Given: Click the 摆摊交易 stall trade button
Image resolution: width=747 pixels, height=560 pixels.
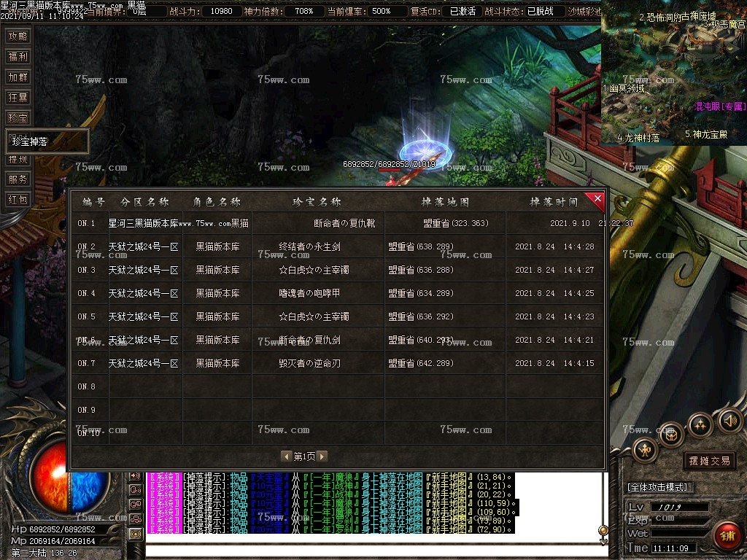Looking at the screenshot, I should pos(709,461).
